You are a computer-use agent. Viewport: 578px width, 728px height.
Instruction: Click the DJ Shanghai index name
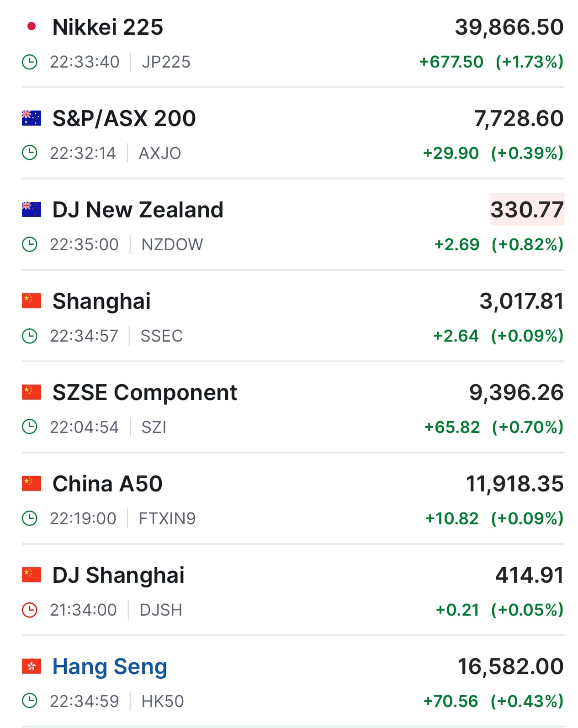click(x=118, y=575)
